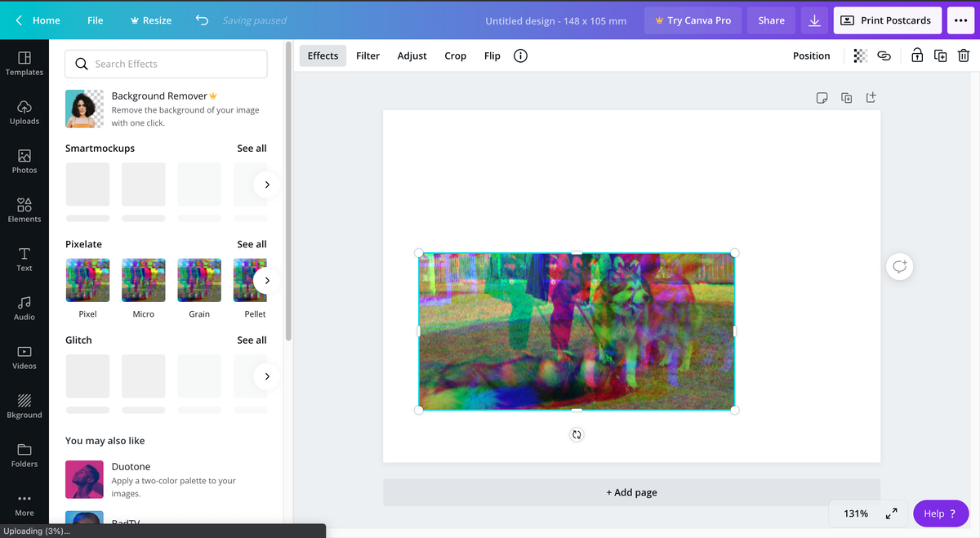Open the Audio panel from the sidebar
Screen dimensions: 980x538
click(x=24, y=307)
